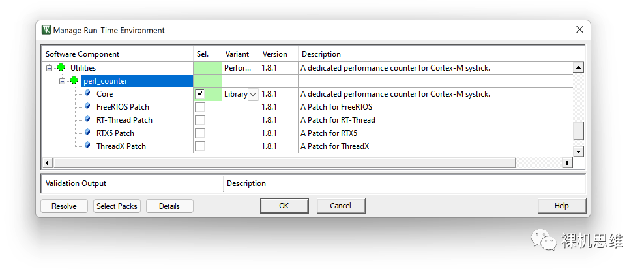
Task: Collapse the Utilities tree node
Action: (49, 68)
